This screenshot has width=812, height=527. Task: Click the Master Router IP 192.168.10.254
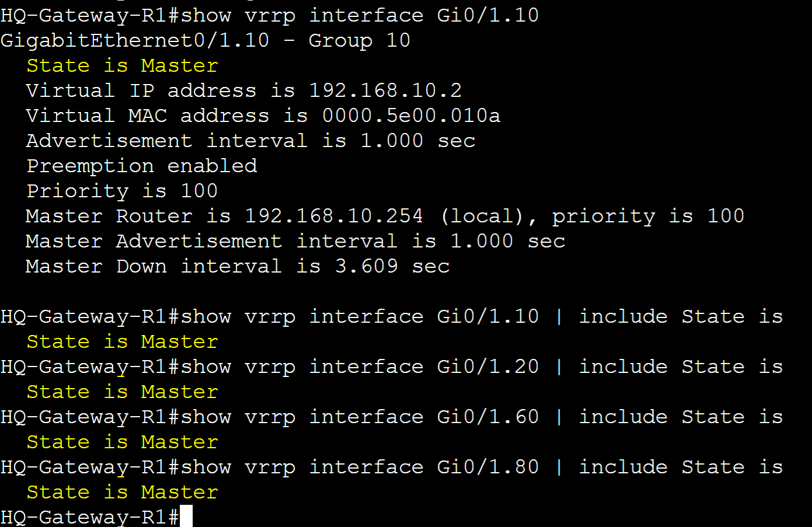pos(334,216)
